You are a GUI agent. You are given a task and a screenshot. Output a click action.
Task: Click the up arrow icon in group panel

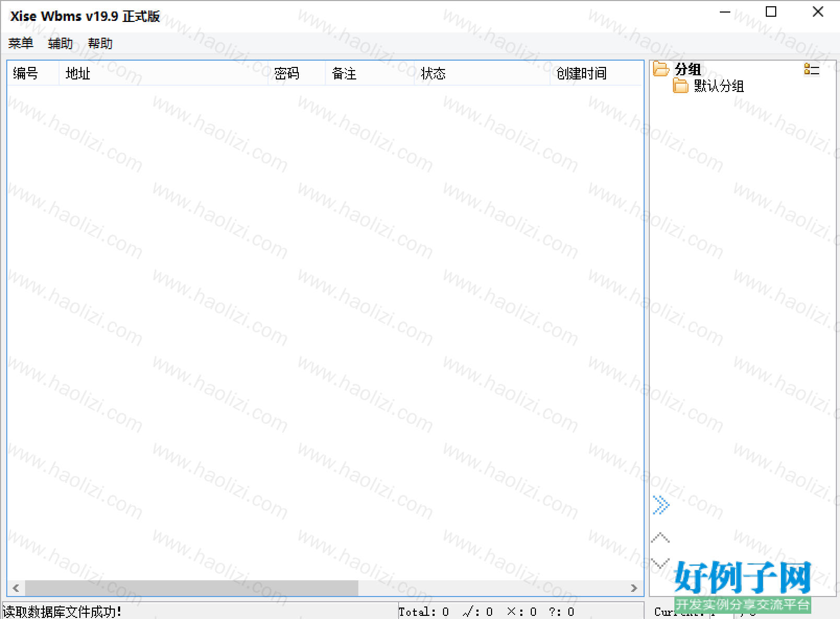point(661,537)
